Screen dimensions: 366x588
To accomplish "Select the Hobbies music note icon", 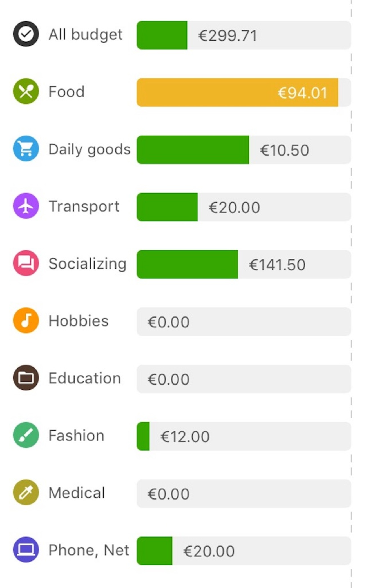I will [26, 320].
